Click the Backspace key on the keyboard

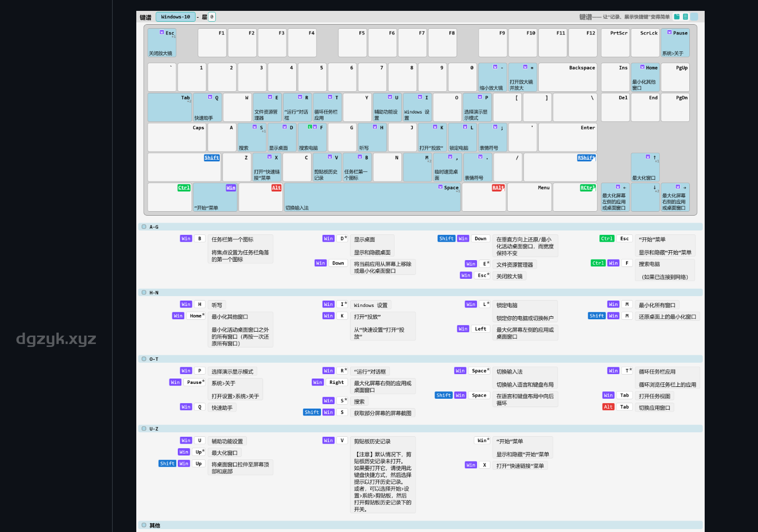click(x=567, y=77)
